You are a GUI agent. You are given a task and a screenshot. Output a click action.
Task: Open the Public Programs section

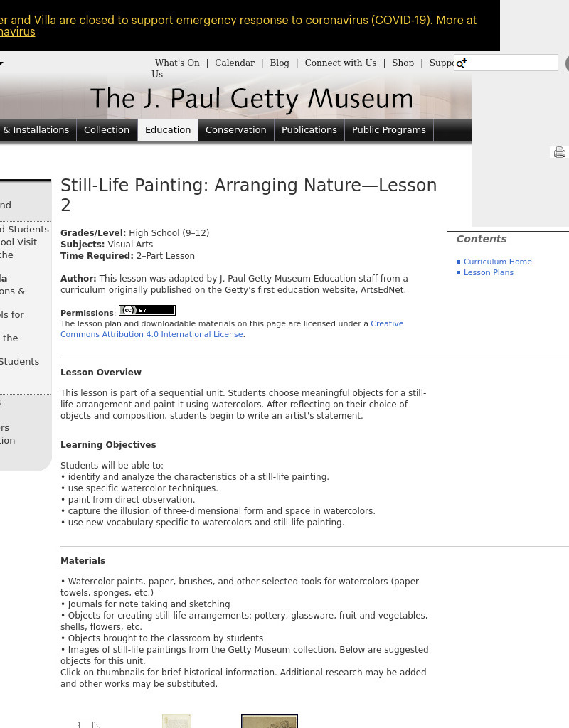pyautogui.click(x=388, y=130)
